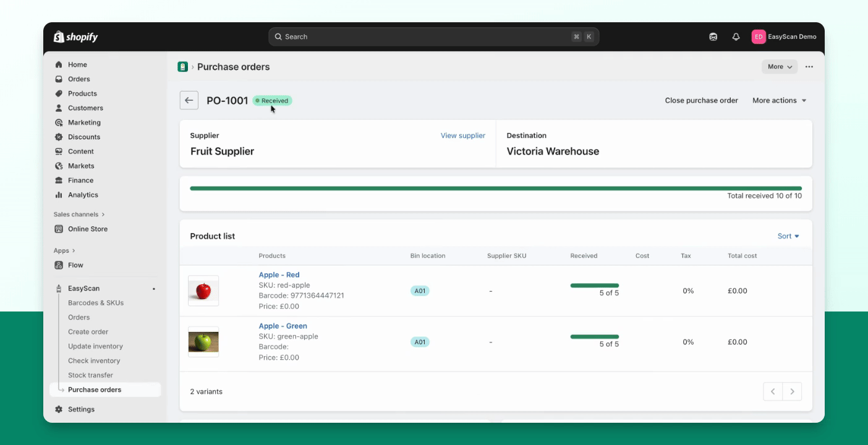Click the PO-1001 order title
Viewport: 868px width, 445px height.
pos(228,101)
